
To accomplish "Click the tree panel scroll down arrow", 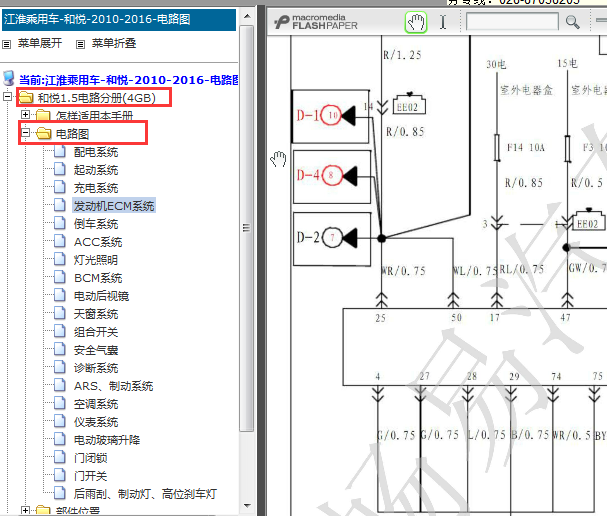I will [247, 506].
